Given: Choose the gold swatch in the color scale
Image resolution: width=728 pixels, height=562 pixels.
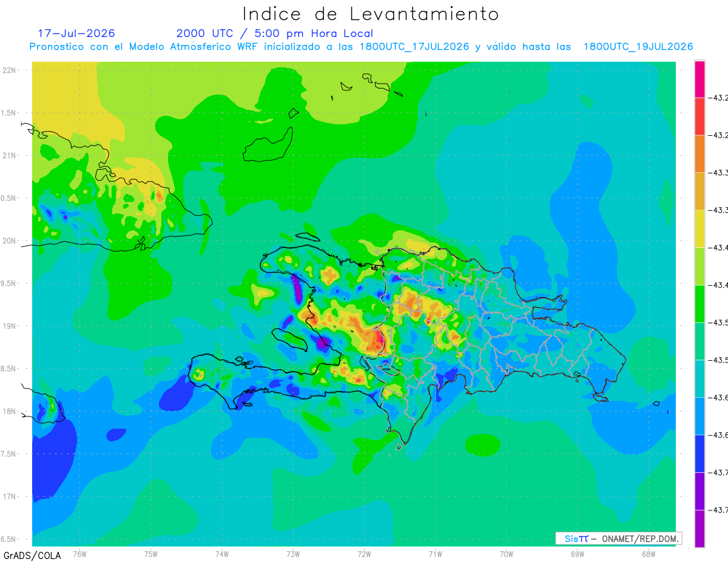Looking at the screenshot, I should click(699, 192).
